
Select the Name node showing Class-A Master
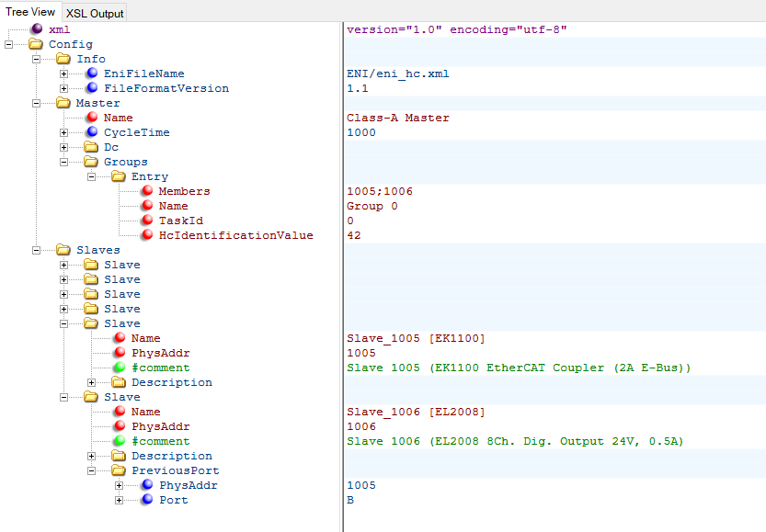tap(120, 118)
